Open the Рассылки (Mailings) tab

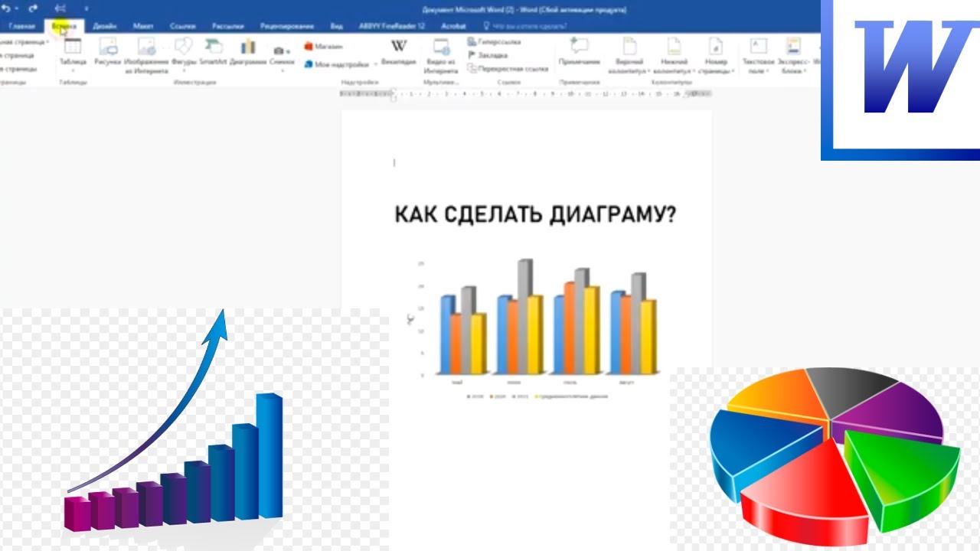[227, 26]
